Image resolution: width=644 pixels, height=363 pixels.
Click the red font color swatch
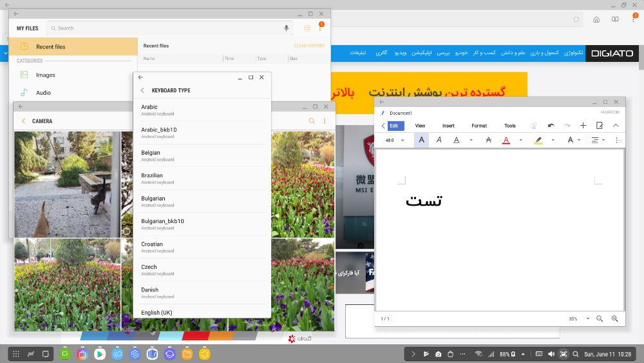506,140
